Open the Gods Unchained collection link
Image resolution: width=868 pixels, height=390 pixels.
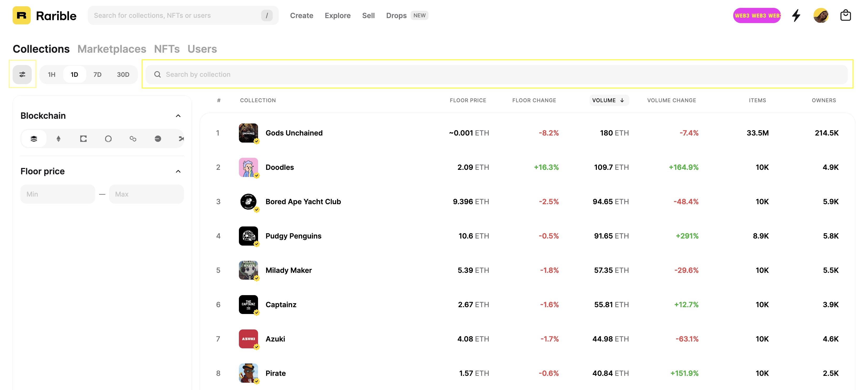tap(294, 133)
